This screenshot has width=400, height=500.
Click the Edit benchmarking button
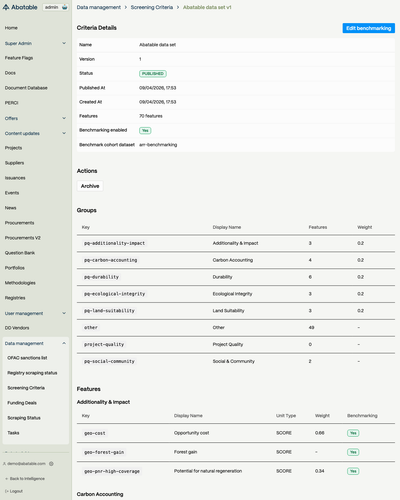(x=369, y=28)
